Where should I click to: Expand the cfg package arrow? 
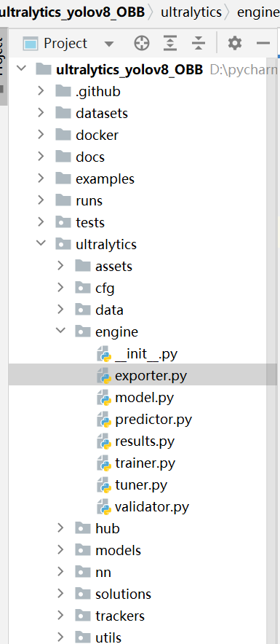[60, 288]
